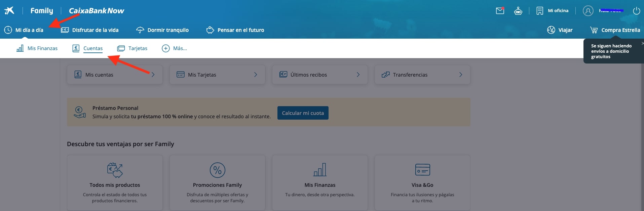Image resolution: width=644 pixels, height=211 pixels.
Task: Click the Calcular mi cuota button
Action: pyautogui.click(x=303, y=113)
